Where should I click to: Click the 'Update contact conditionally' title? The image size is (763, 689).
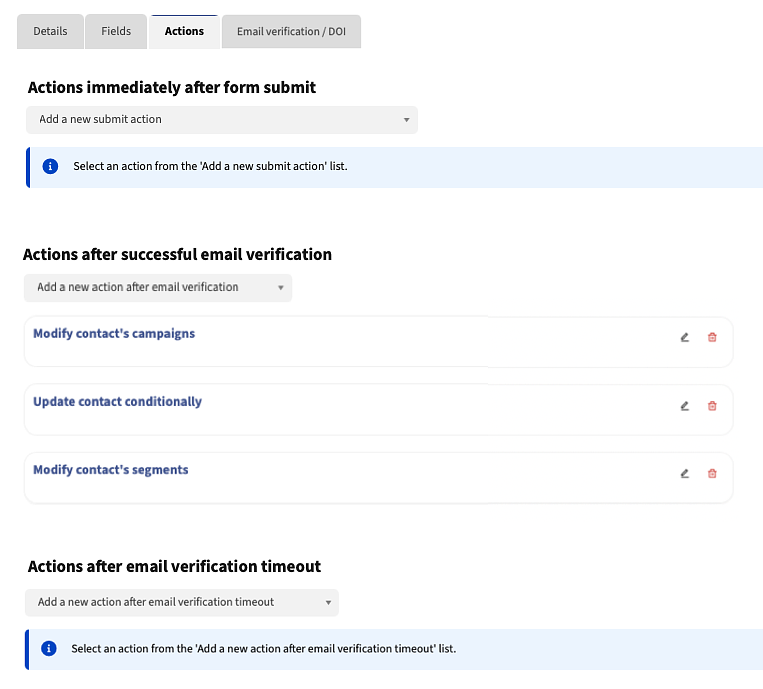(117, 402)
